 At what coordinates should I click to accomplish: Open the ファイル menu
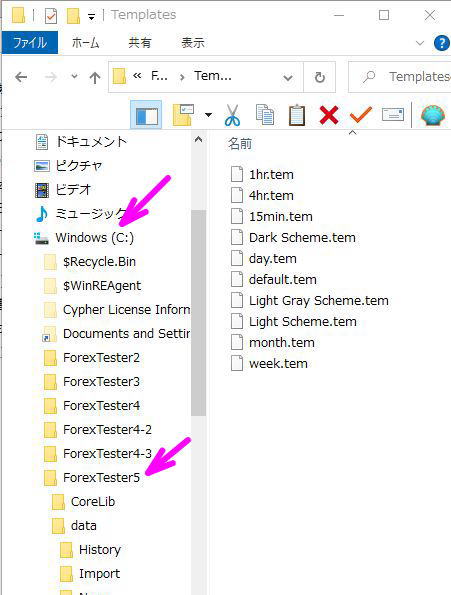tap(30, 42)
